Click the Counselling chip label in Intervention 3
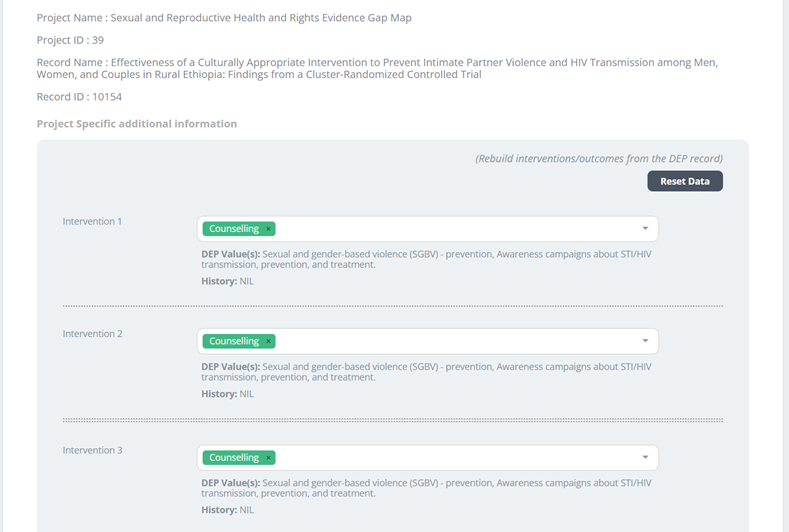Viewport: 789px width, 532px height. pos(233,458)
